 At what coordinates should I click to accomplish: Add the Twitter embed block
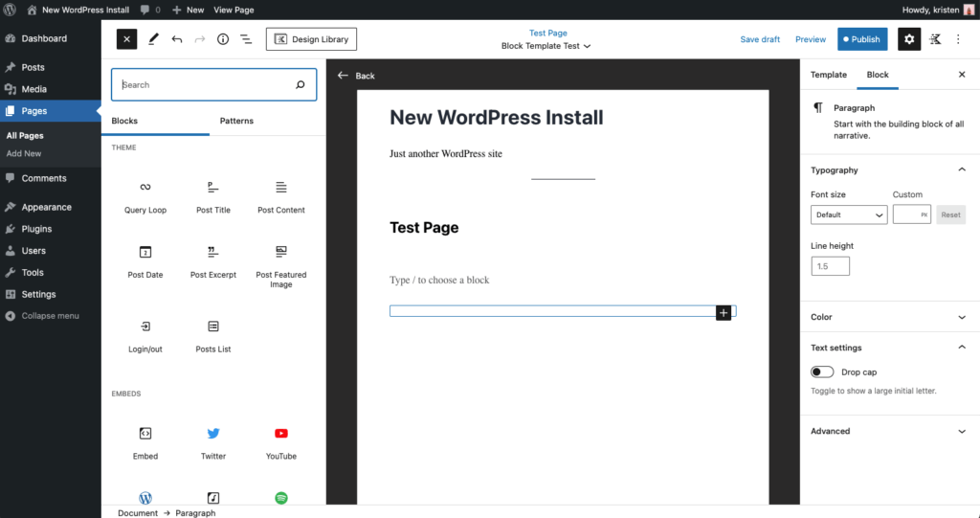[212, 434]
